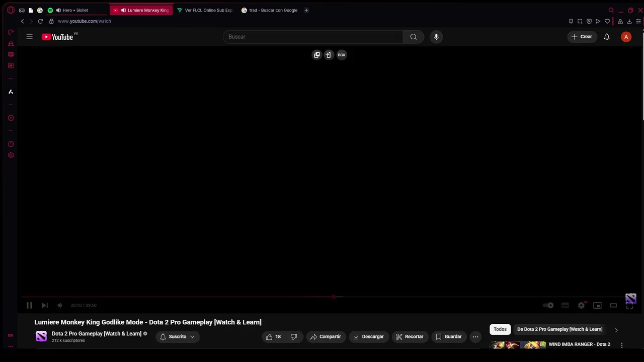This screenshot has height=362, width=644.
Task: Switch to miniplayer mode
Action: (x=597, y=305)
